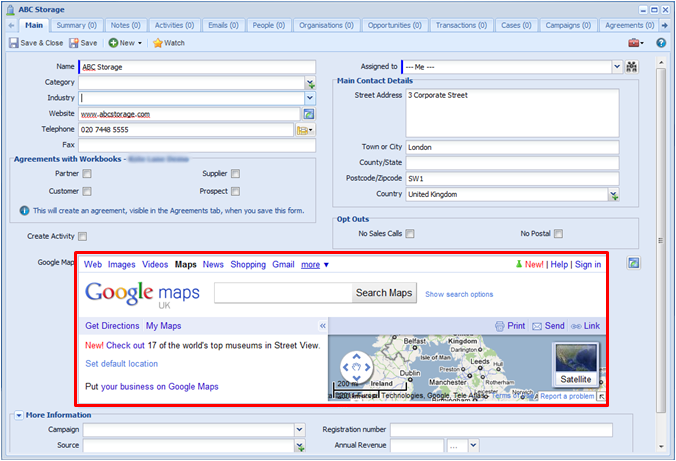
Task: Open the Country picklist arrow
Action: click(614, 194)
